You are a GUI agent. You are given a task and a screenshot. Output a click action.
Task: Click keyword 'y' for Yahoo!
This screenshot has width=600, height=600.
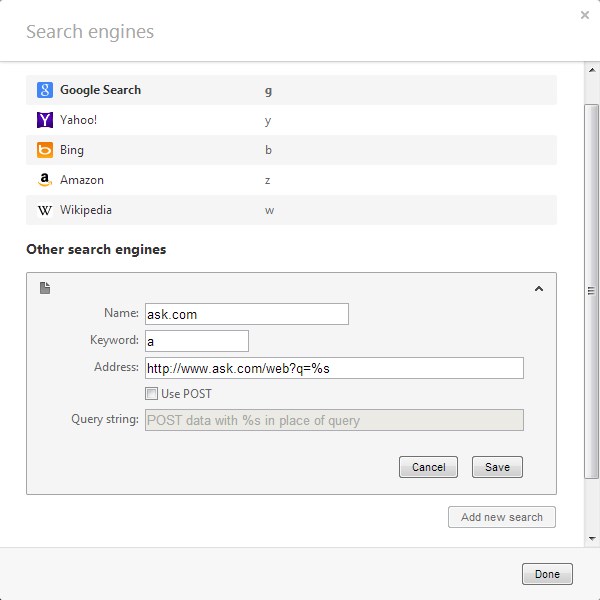[x=268, y=121]
